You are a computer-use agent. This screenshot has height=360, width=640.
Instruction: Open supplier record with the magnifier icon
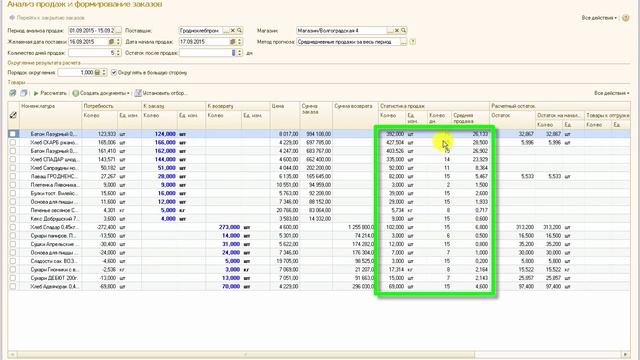coord(239,31)
